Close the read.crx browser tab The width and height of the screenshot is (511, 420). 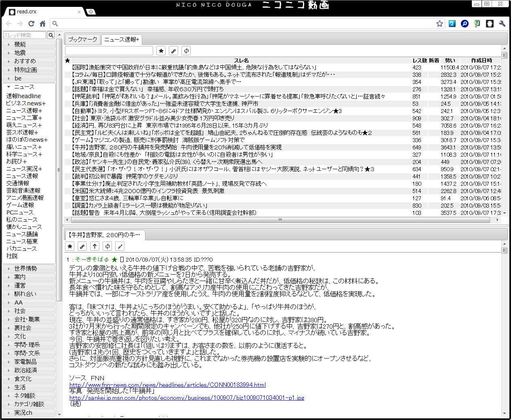(79, 12)
